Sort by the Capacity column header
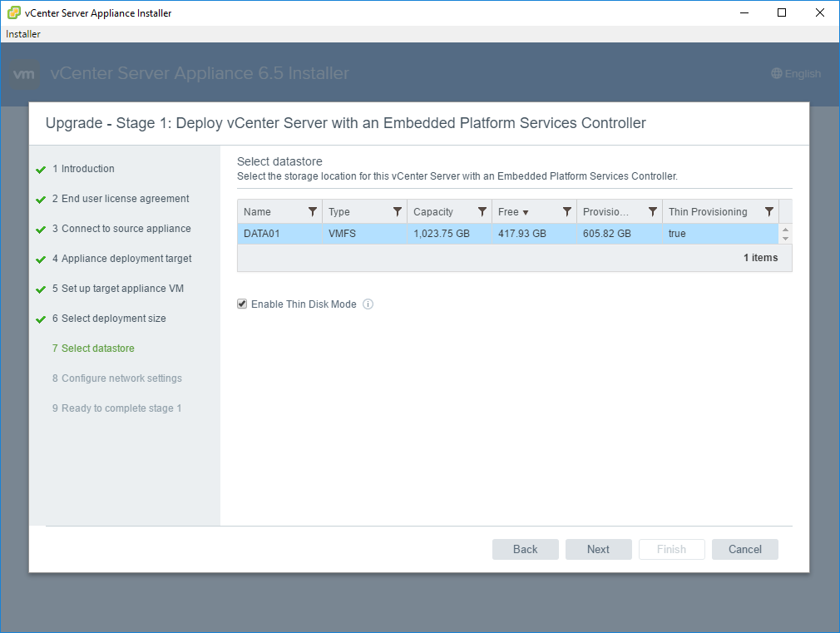The width and height of the screenshot is (840, 633). (432, 212)
